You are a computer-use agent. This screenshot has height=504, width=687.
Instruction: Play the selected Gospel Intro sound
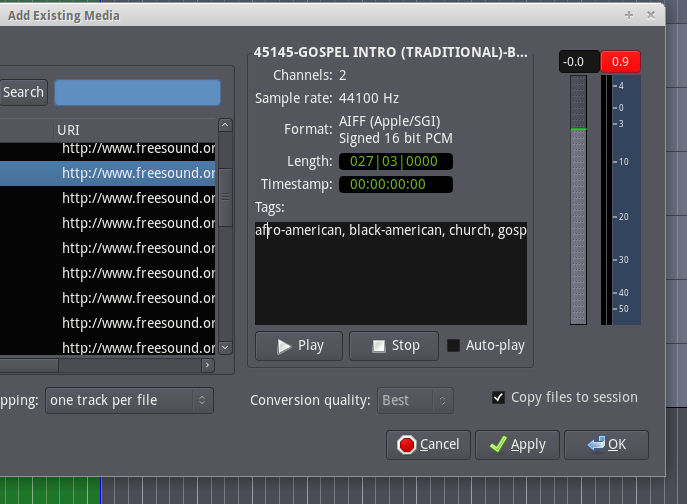click(299, 346)
